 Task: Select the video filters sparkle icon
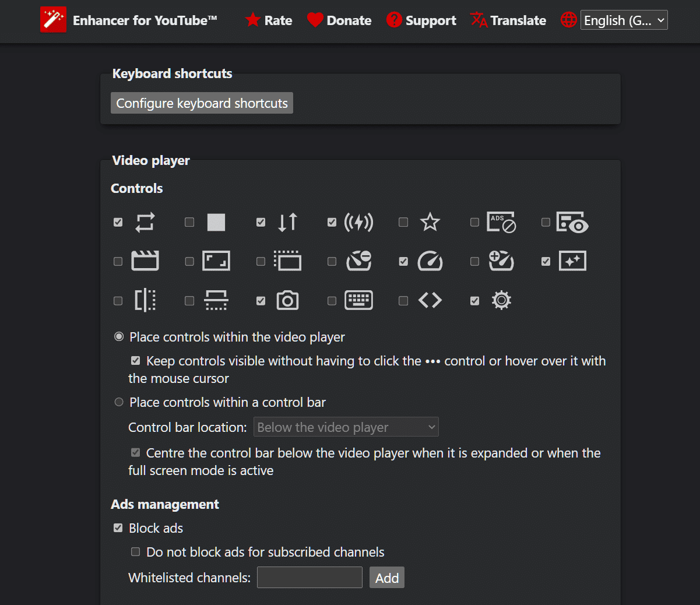[572, 261]
